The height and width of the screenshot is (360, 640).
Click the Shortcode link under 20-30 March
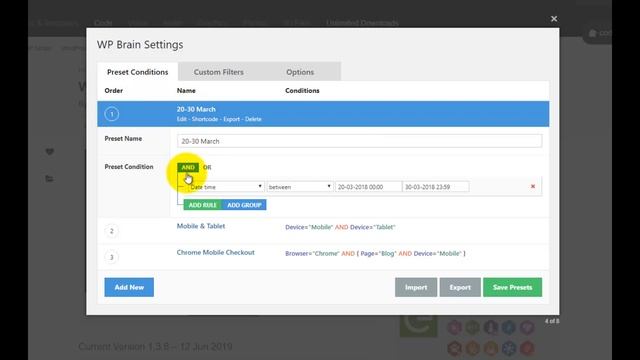click(x=205, y=119)
